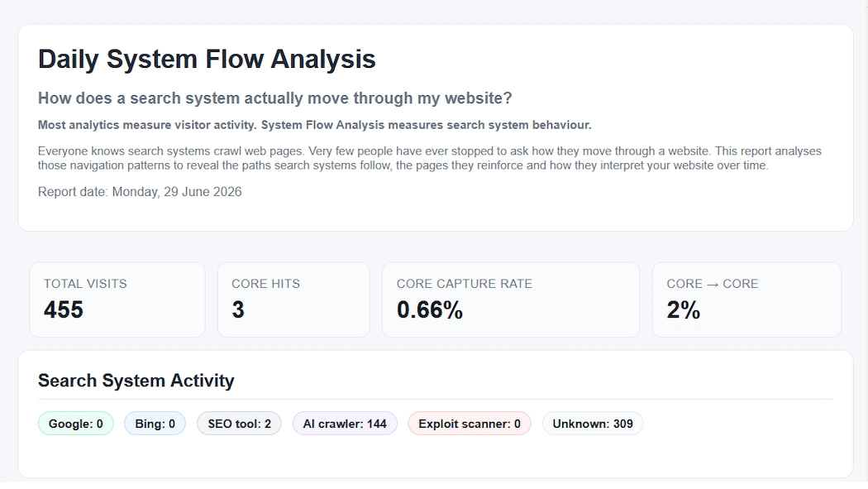The height and width of the screenshot is (489, 868).
Task: Select the SEO tool: 2 pill
Action: [239, 424]
